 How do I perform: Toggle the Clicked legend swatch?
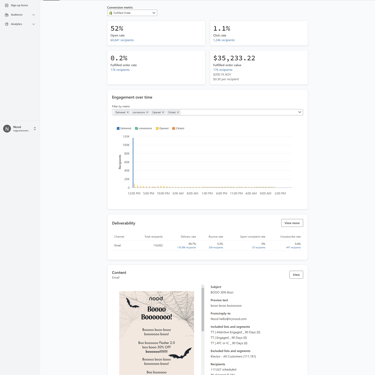tap(173, 128)
